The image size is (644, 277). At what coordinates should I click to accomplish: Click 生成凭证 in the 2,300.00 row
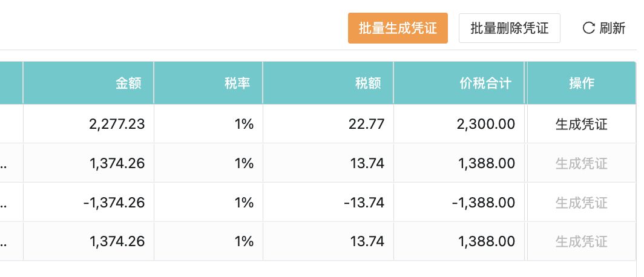click(581, 125)
